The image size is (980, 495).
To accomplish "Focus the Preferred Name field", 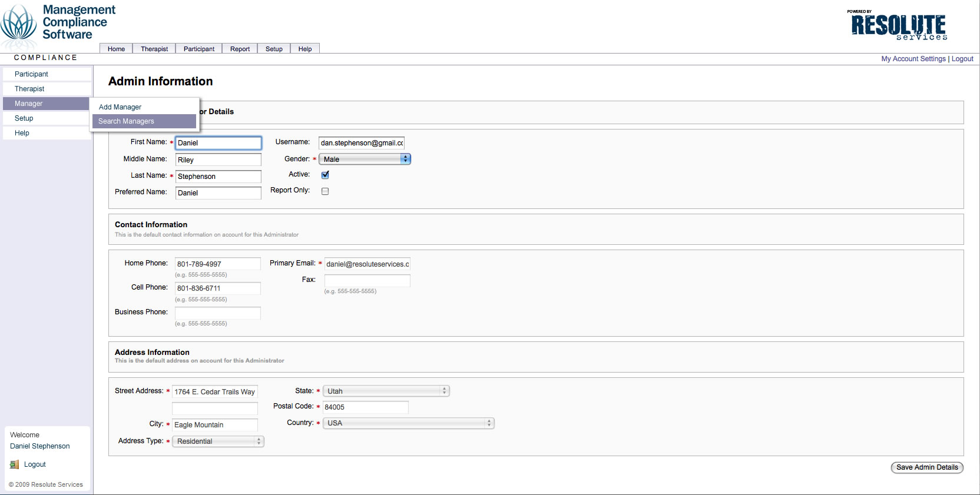I will click(218, 193).
